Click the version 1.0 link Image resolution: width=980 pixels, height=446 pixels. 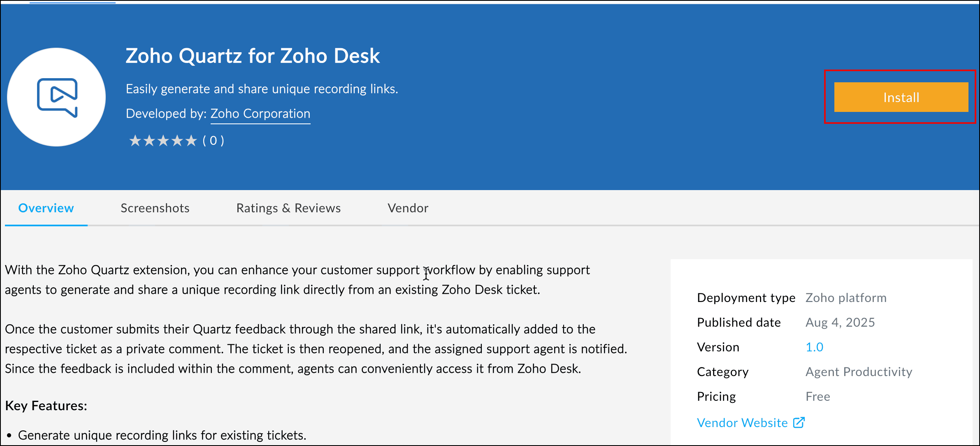(814, 347)
